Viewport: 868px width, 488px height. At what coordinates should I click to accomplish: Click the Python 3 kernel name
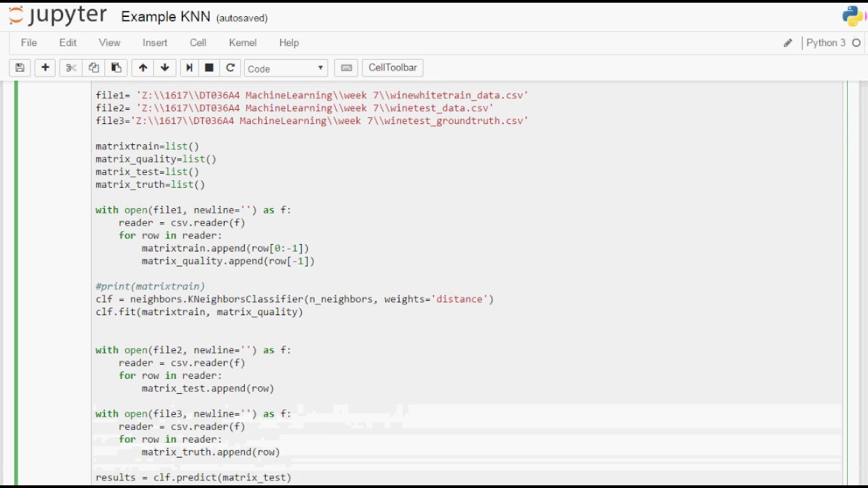point(826,43)
